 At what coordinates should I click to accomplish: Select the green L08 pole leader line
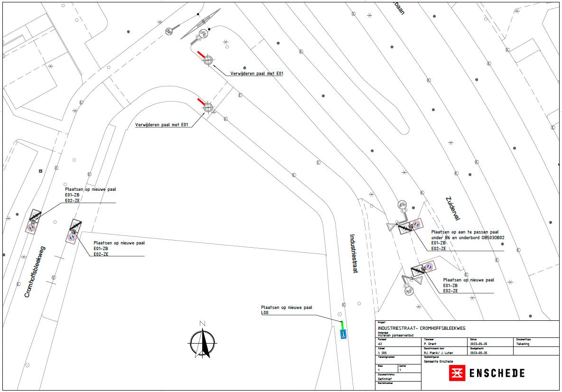(x=342, y=325)
